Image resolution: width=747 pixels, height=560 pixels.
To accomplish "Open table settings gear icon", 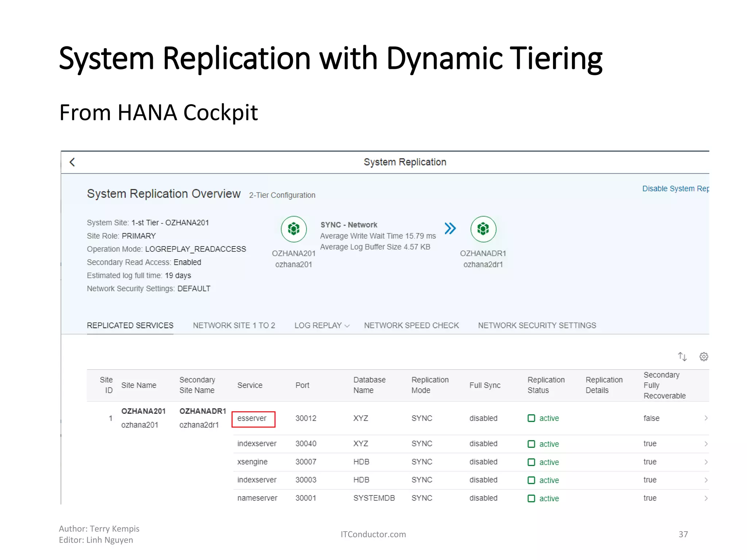I will click(x=704, y=357).
